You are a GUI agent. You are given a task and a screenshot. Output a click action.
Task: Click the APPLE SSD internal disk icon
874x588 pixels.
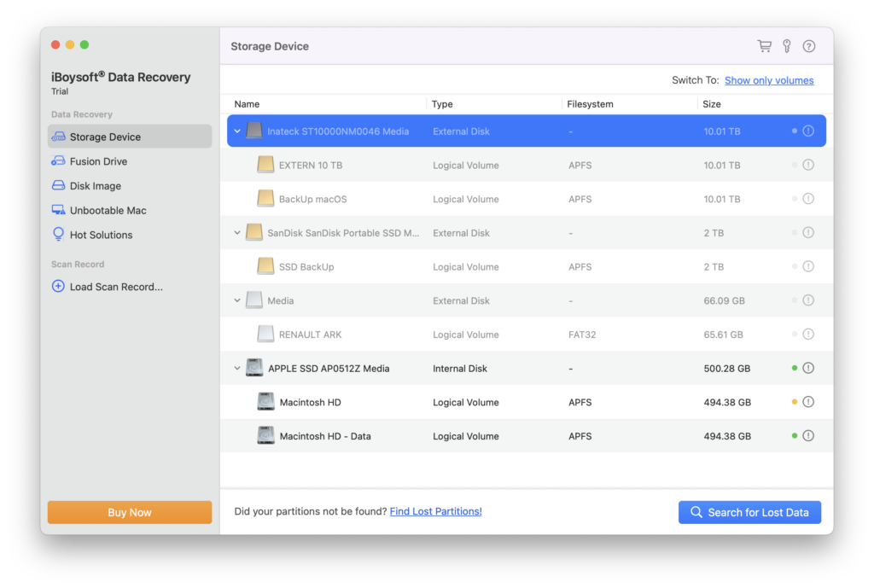coord(254,368)
